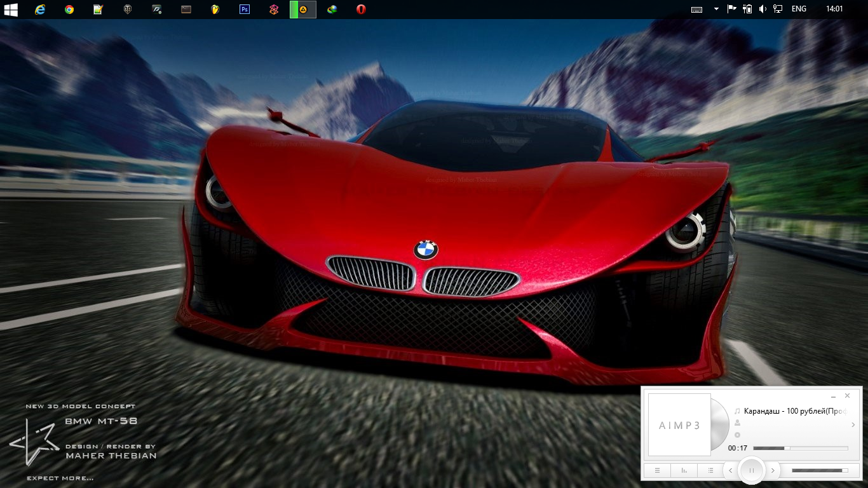This screenshot has width=868, height=488.
Task: Toggle the 00:17 elapsed time display
Action: pyautogui.click(x=738, y=448)
